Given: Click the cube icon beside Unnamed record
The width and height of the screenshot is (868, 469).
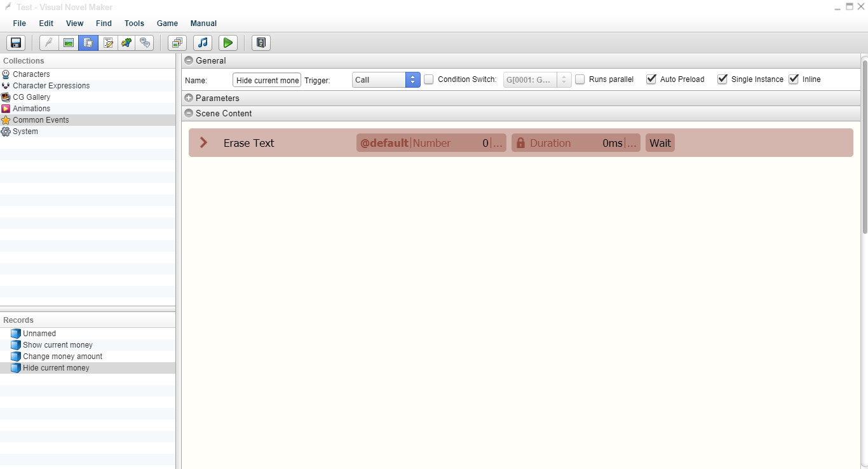Looking at the screenshot, I should [x=16, y=334].
